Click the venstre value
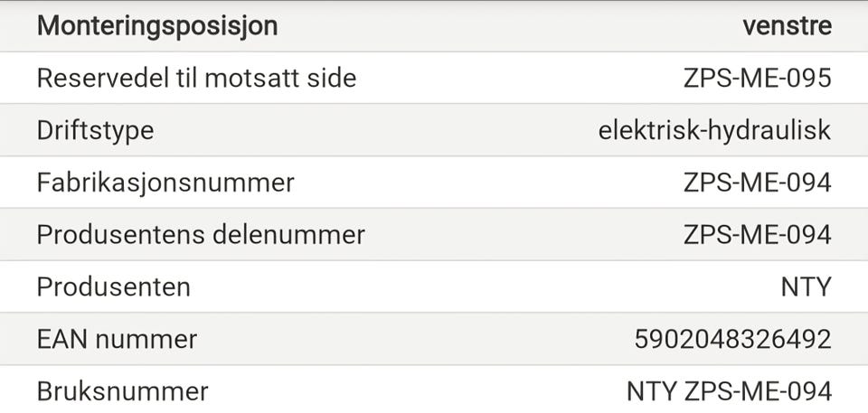 pos(786,26)
